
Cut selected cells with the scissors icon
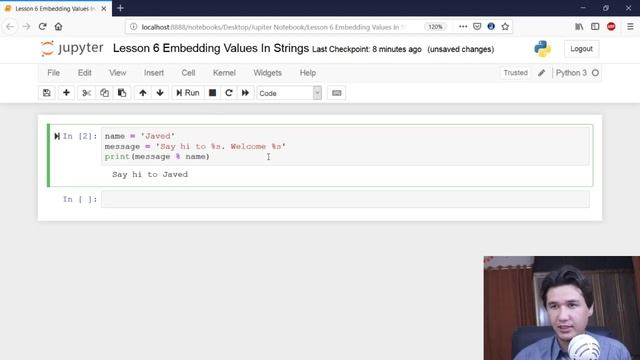click(86, 93)
